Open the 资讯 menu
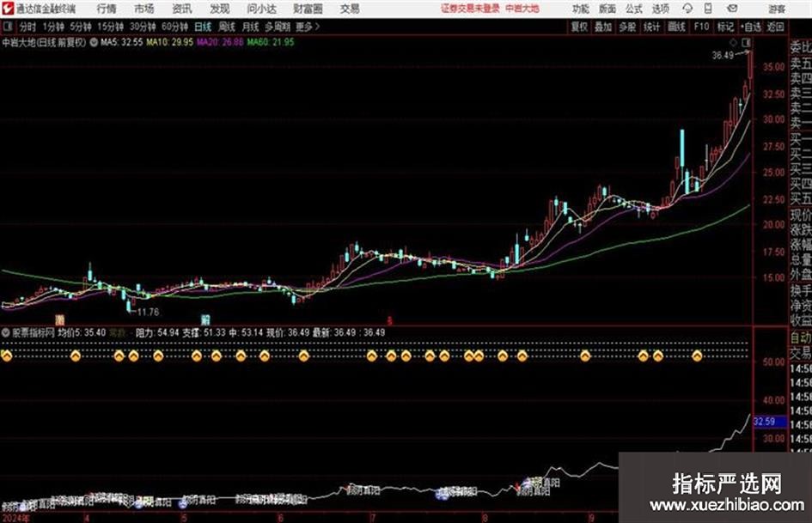The height and width of the screenshot is (523, 812). pos(182,9)
